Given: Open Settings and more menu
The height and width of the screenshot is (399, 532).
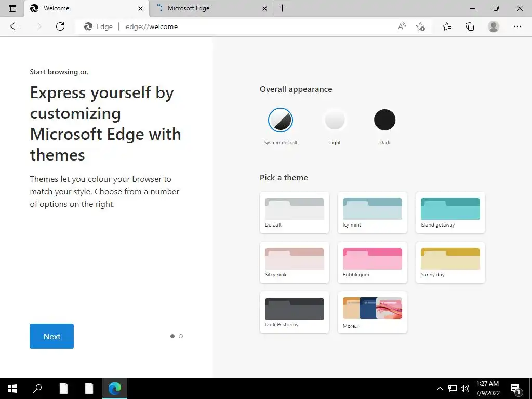Looking at the screenshot, I should pyautogui.click(x=517, y=26).
